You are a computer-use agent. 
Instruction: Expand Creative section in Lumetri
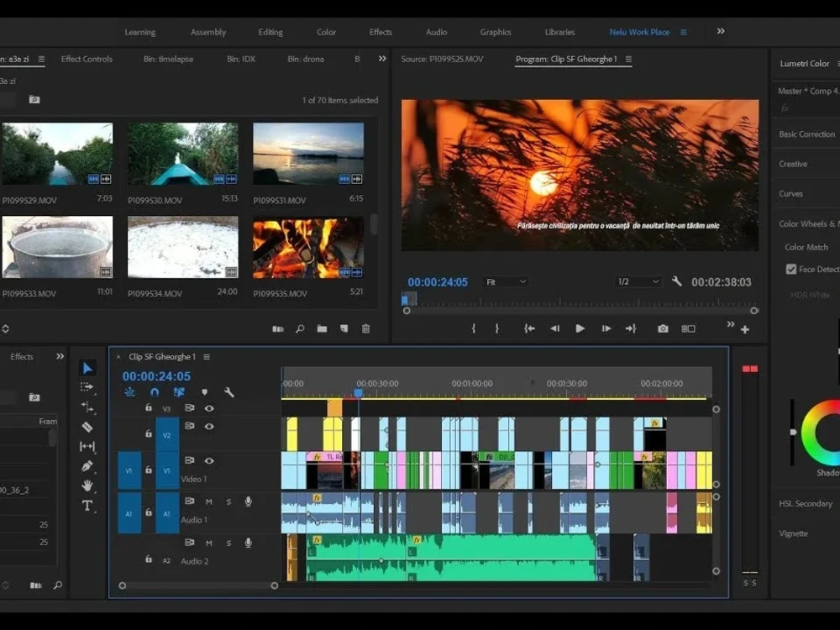pyautogui.click(x=793, y=164)
